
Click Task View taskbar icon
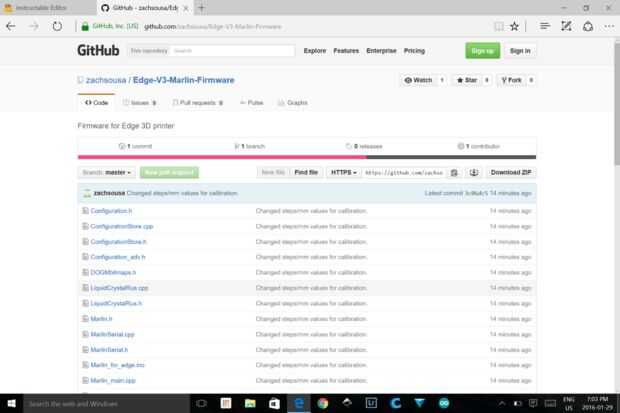coord(201,403)
